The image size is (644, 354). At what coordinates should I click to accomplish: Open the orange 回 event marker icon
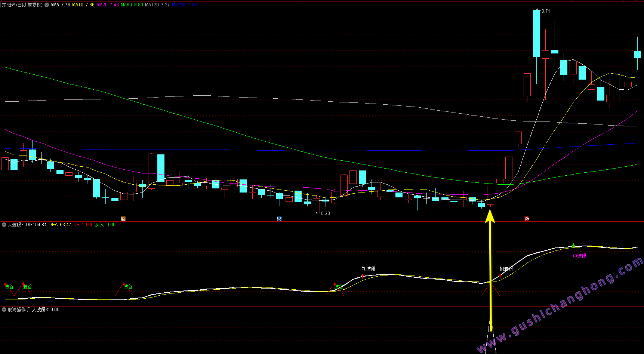123,219
